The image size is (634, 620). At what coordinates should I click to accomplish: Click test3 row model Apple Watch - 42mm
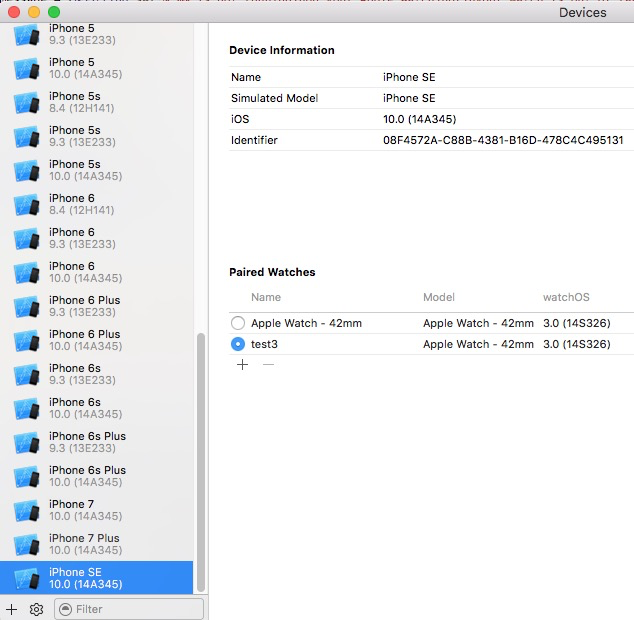click(478, 344)
